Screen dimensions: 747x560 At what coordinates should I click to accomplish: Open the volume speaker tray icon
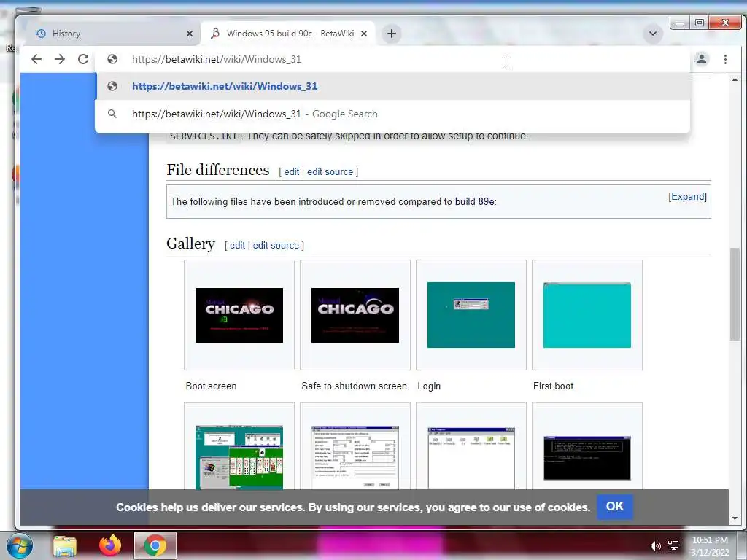[x=656, y=545]
